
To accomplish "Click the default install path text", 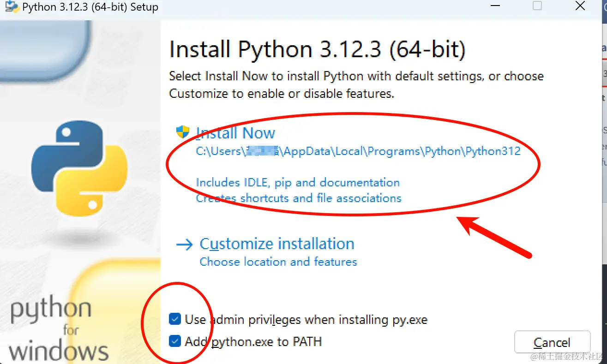I will tap(358, 151).
